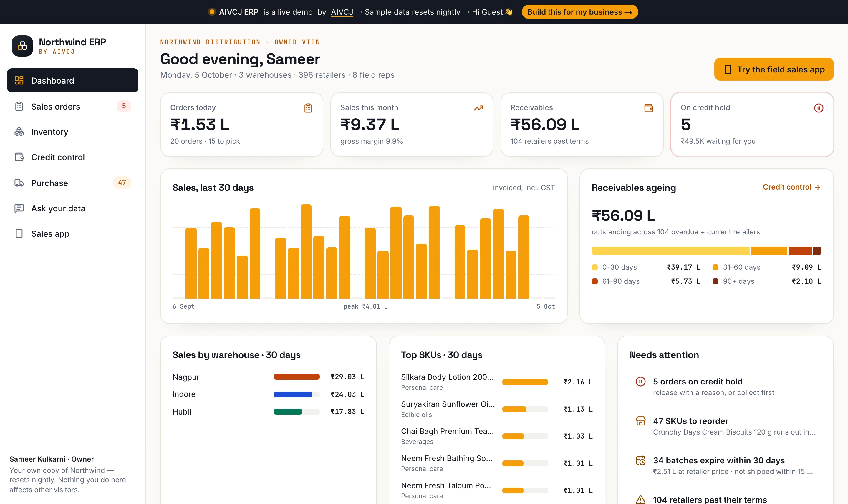Click orange 31–60 days segment of ageing bar
848x504 pixels.
(769, 251)
